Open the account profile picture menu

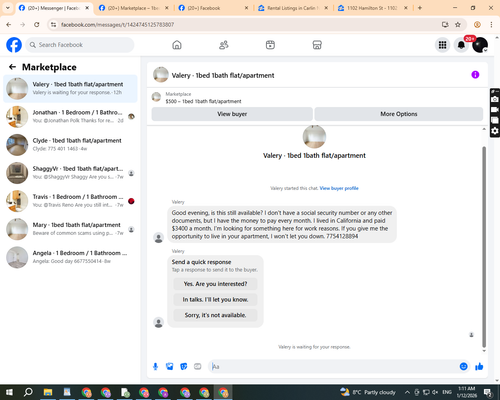(480, 45)
